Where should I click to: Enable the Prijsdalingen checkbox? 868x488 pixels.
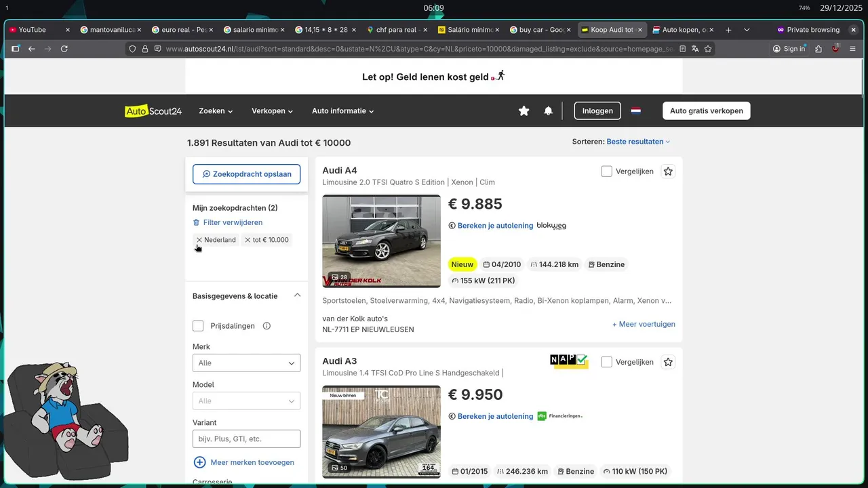(x=198, y=326)
